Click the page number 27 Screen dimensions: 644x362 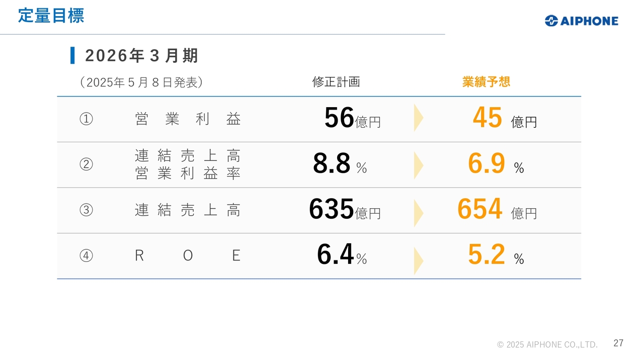(x=618, y=343)
